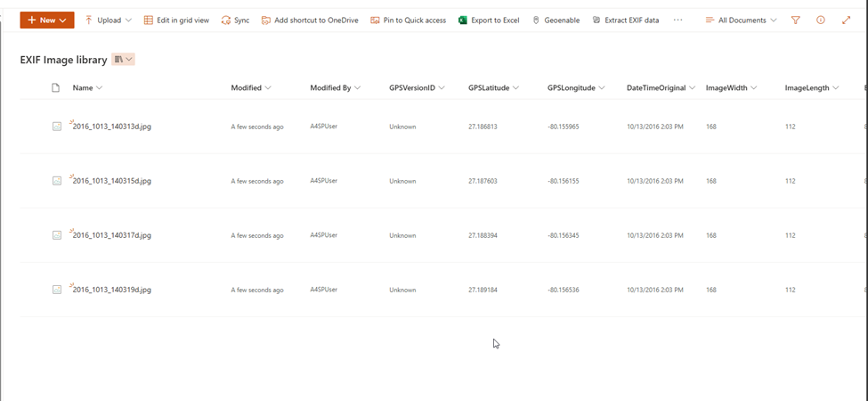Click latitude value 27.187603
868x401 pixels.
(483, 181)
